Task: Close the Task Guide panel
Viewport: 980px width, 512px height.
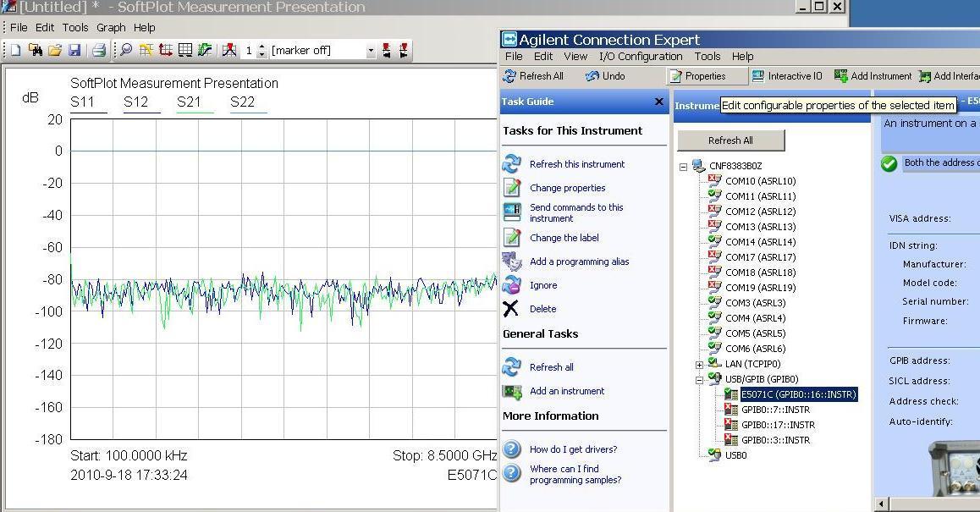Action: click(x=658, y=102)
